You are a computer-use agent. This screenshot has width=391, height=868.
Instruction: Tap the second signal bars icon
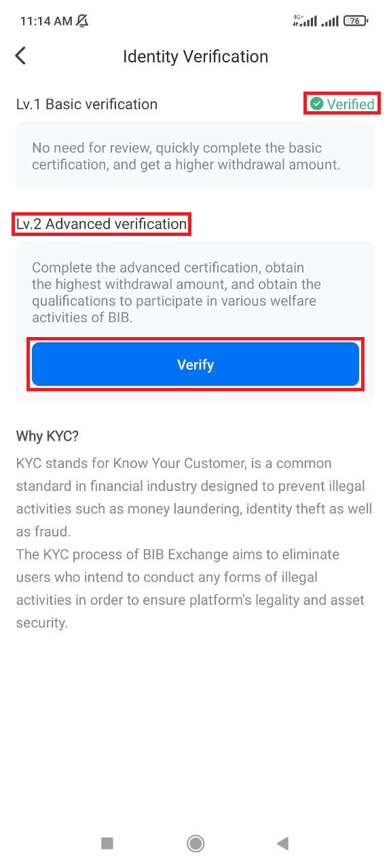[331, 21]
